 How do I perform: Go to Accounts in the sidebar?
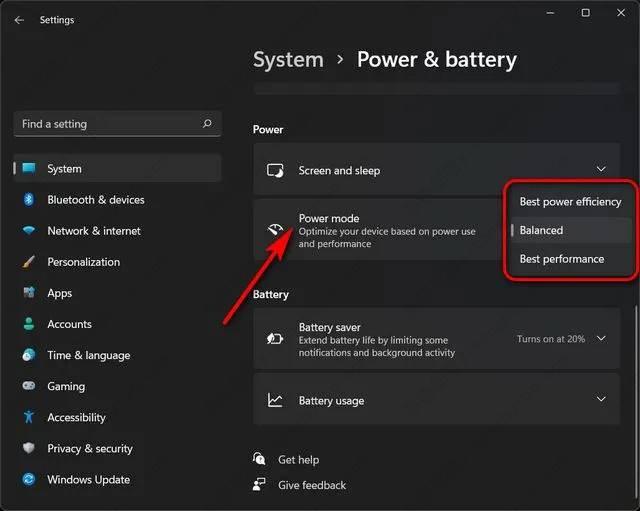point(69,324)
